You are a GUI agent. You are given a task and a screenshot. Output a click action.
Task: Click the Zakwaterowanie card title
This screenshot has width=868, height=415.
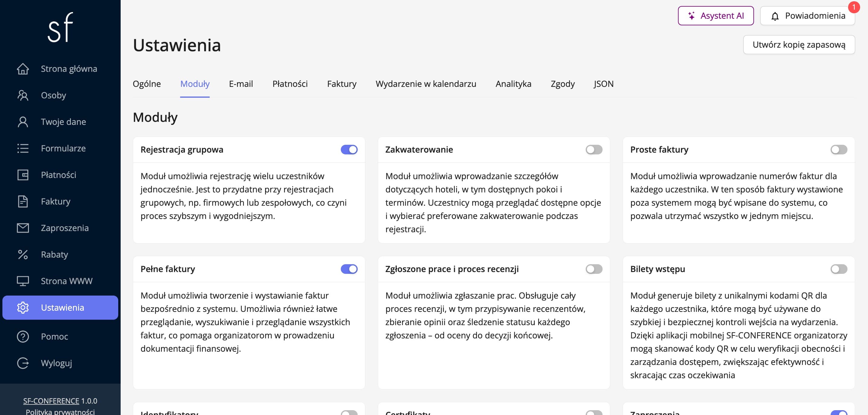[419, 150]
